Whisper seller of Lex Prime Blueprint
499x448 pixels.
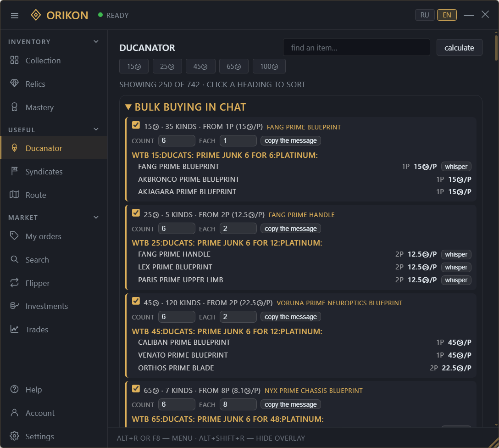pyautogui.click(x=456, y=267)
